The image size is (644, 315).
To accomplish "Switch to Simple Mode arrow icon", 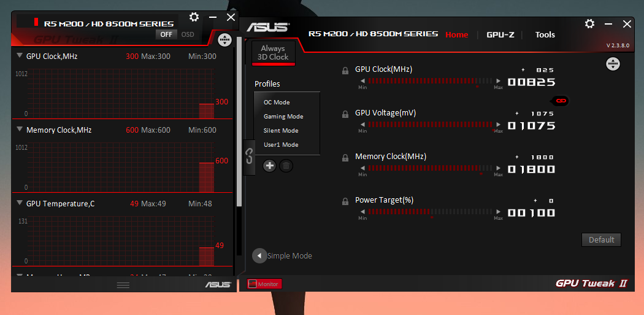I will pos(259,256).
